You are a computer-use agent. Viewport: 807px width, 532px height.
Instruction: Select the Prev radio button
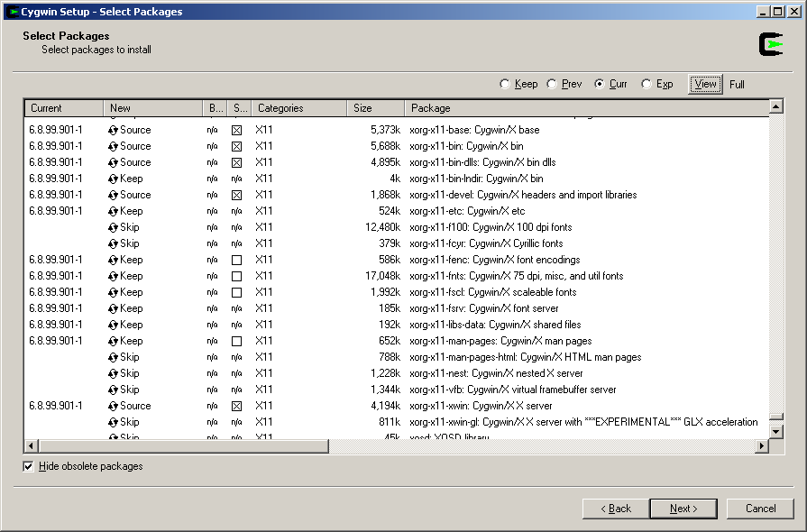tap(552, 84)
